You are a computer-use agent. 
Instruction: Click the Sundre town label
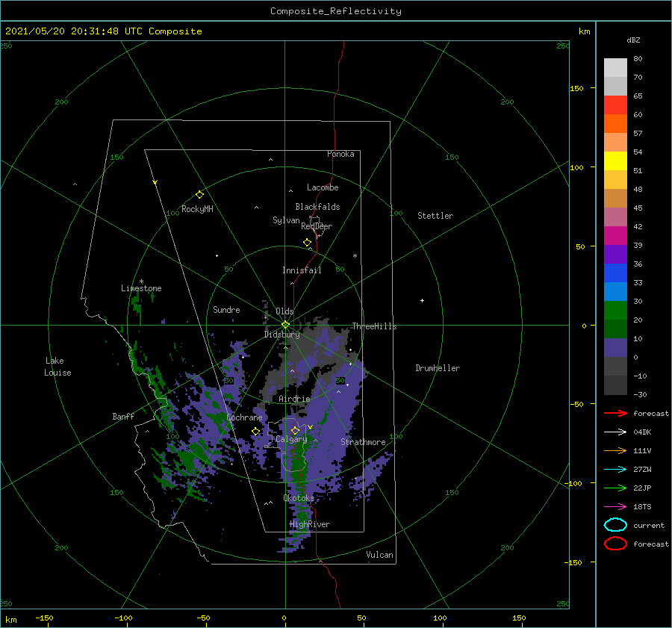(226, 309)
